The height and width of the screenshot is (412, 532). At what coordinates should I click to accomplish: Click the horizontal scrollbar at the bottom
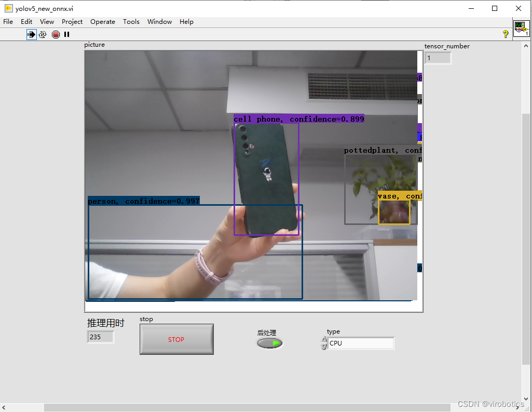coord(247,407)
